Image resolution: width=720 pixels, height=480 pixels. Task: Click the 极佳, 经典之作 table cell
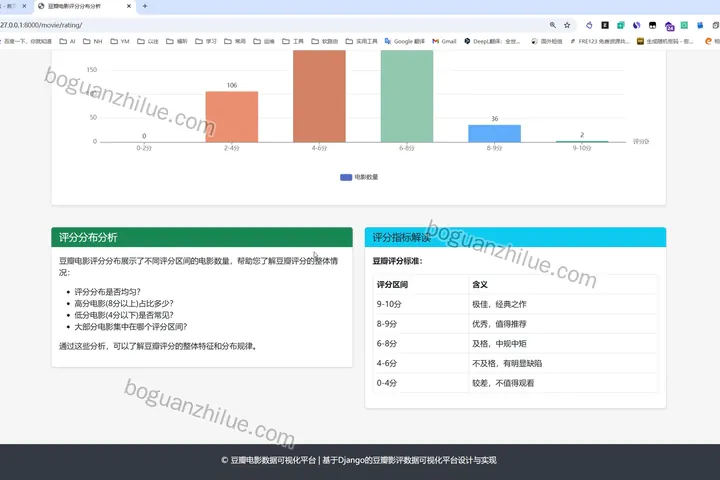pos(563,304)
